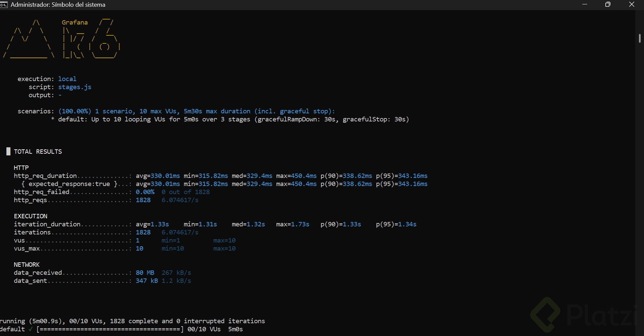Click the iteration_duration max=1.73s value
The image size is (644, 336).
(x=293, y=224)
